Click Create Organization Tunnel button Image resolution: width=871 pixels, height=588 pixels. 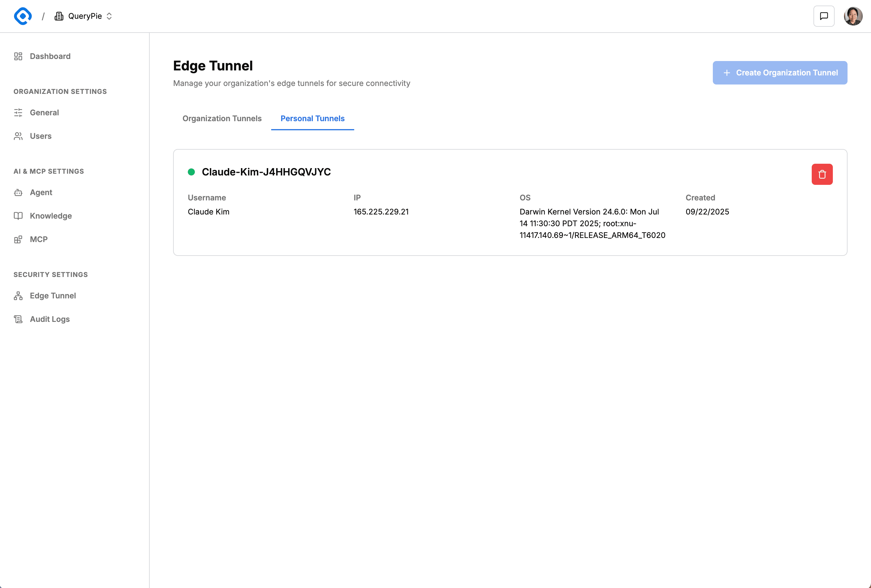point(779,73)
